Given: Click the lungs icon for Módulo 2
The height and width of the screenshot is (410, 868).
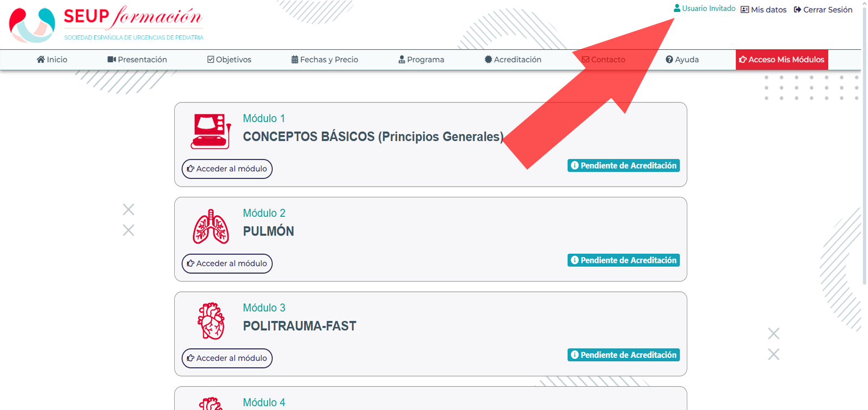Looking at the screenshot, I should click(211, 226).
